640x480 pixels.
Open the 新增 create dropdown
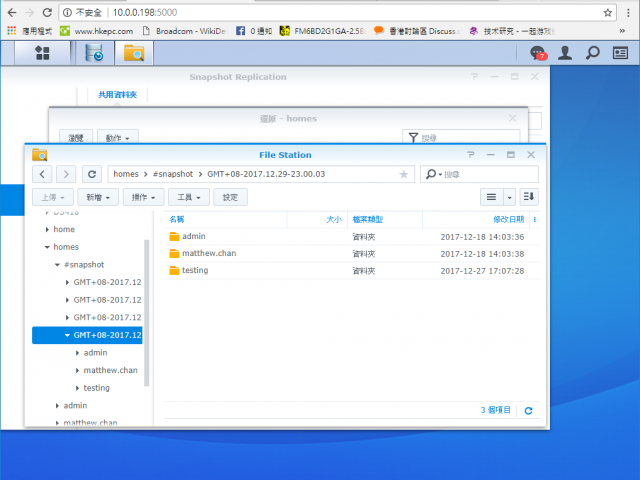[98, 197]
